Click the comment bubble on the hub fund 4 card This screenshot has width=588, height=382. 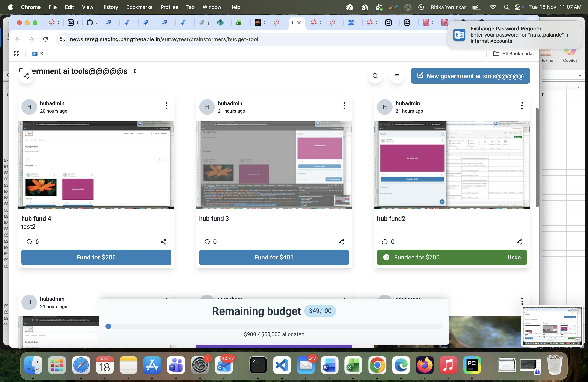[x=29, y=242]
